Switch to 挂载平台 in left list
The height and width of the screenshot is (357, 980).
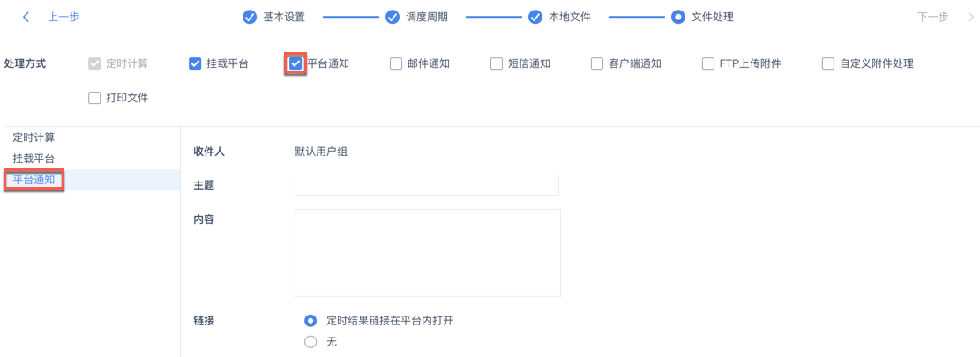click(x=34, y=159)
